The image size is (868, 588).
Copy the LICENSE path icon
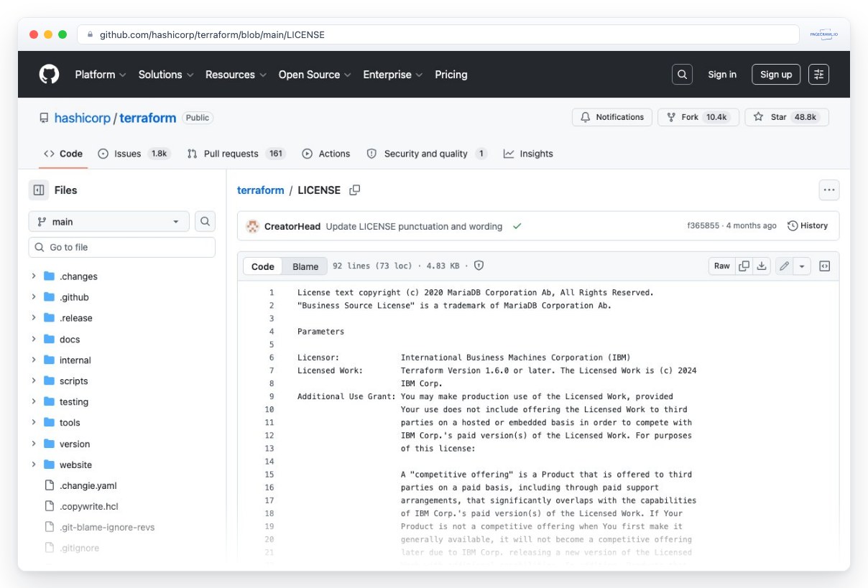tap(354, 190)
